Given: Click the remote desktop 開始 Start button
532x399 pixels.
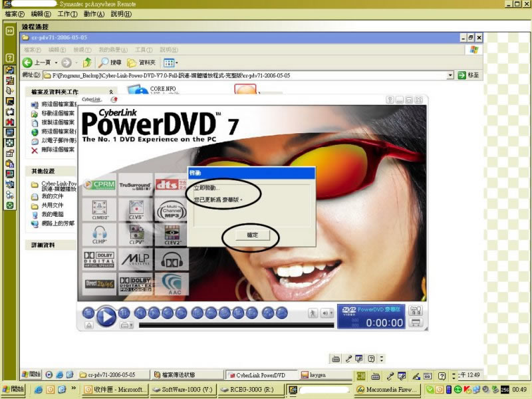Looking at the screenshot, I should click(x=31, y=374).
